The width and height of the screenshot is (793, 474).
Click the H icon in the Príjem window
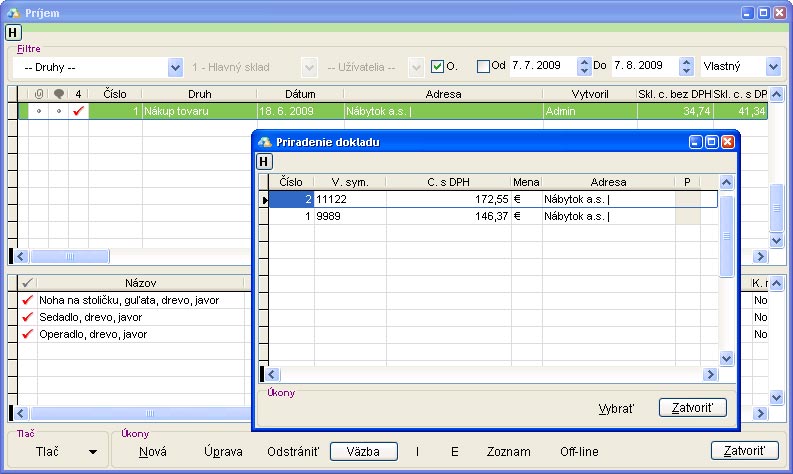coord(13,32)
